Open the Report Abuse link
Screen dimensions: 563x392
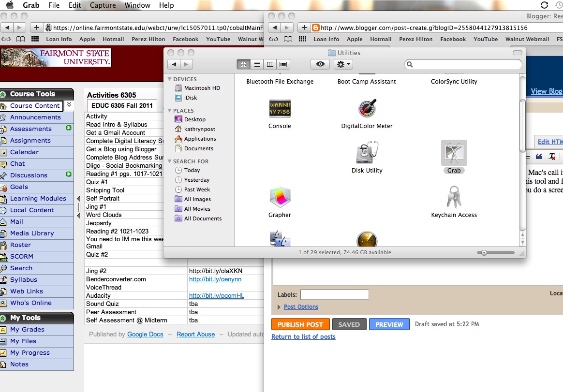pos(196,334)
